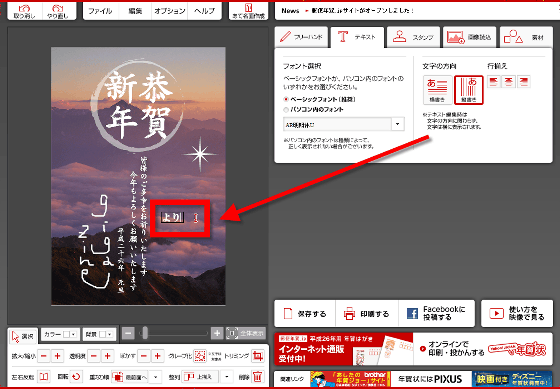Increase object size with 拡大/縮小 plus

coord(57,356)
